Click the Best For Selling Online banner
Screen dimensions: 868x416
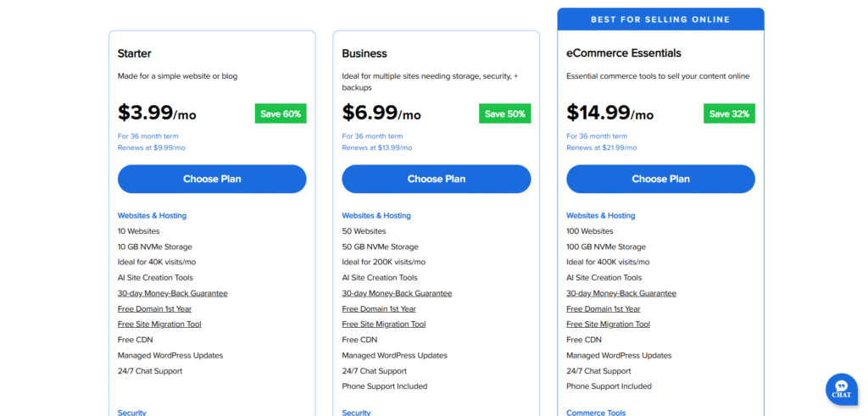point(660,19)
